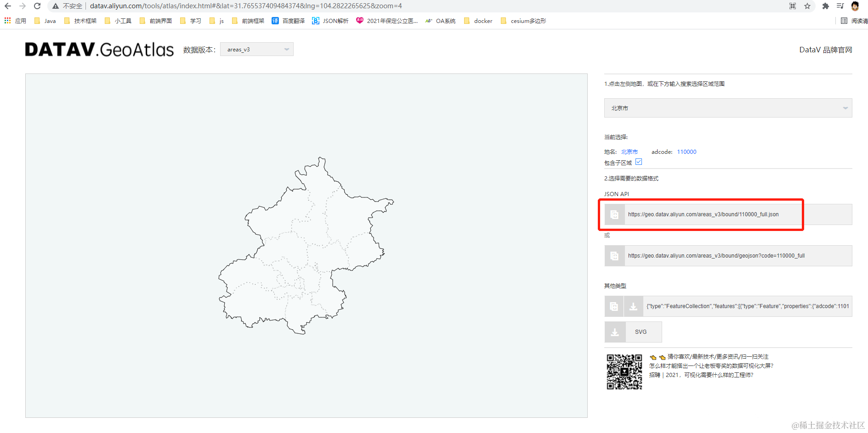Download the FeatureCollection data file
The height and width of the screenshot is (433, 868).
pyautogui.click(x=634, y=306)
